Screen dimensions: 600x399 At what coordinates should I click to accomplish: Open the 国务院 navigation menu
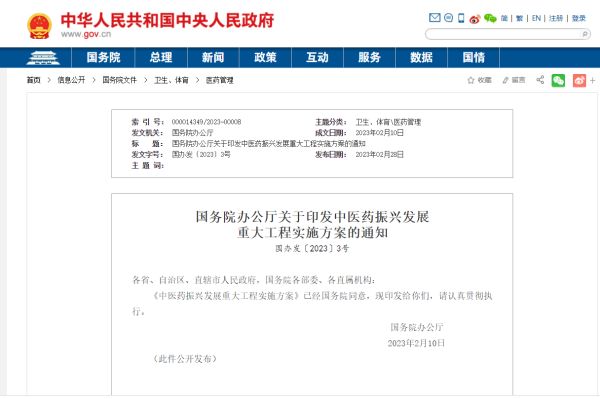103,58
